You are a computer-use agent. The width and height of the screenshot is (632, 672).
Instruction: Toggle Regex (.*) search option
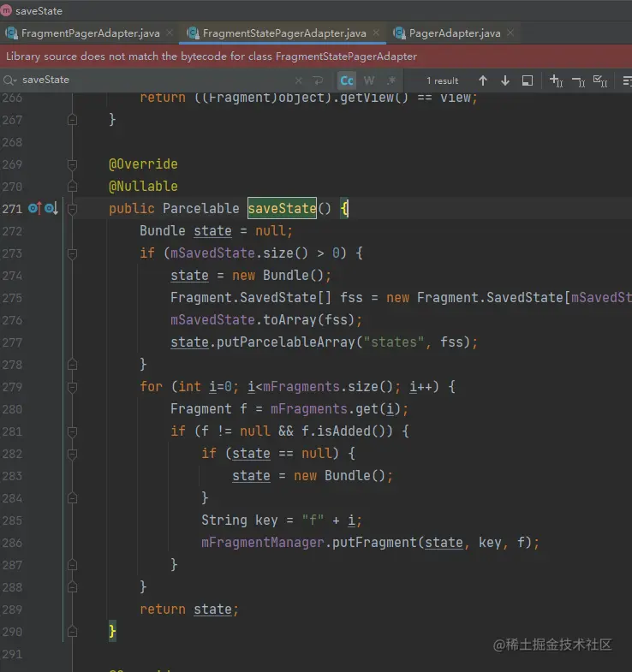pos(391,80)
